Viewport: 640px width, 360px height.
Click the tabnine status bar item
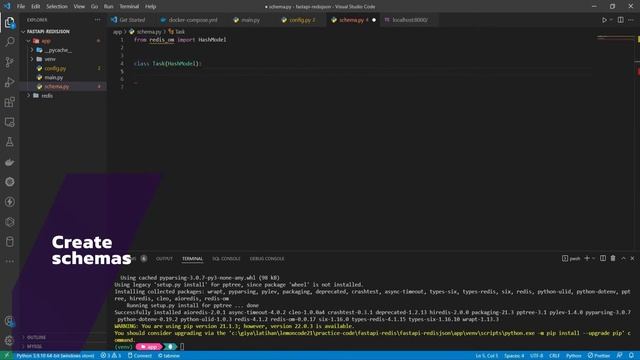169,356
